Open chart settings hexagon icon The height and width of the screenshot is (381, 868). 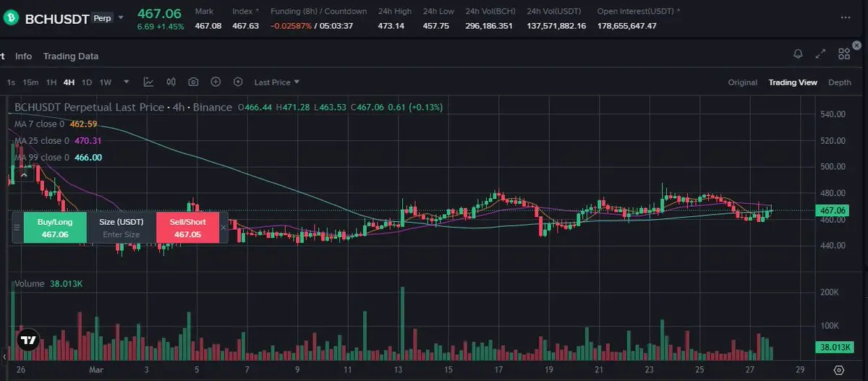(x=238, y=82)
